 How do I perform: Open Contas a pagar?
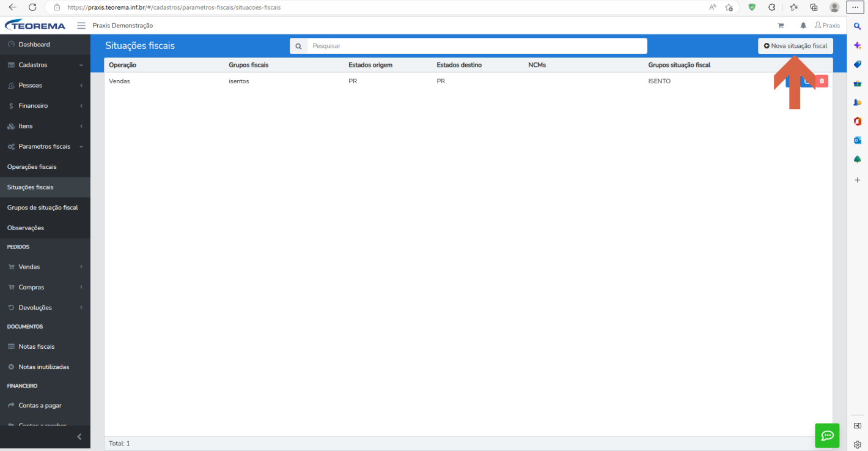click(45, 405)
